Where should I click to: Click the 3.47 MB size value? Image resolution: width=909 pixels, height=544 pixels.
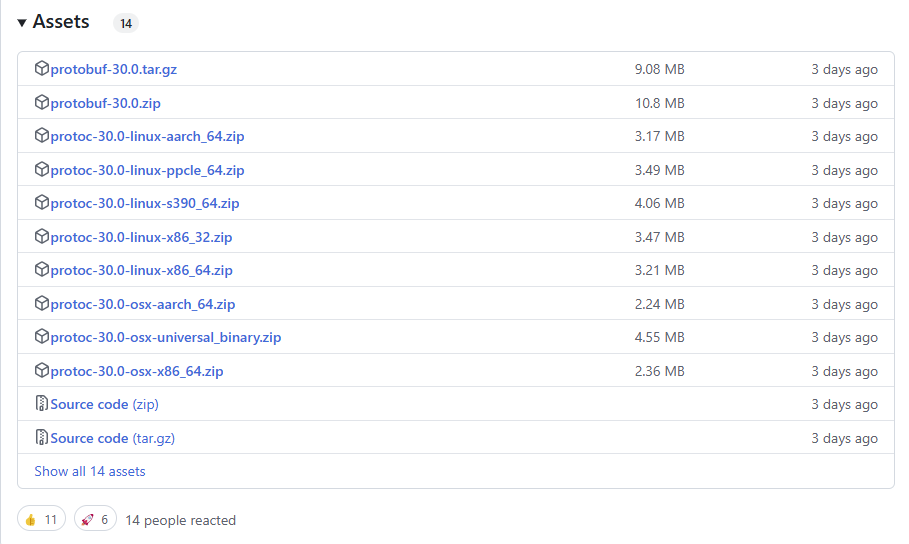point(660,237)
